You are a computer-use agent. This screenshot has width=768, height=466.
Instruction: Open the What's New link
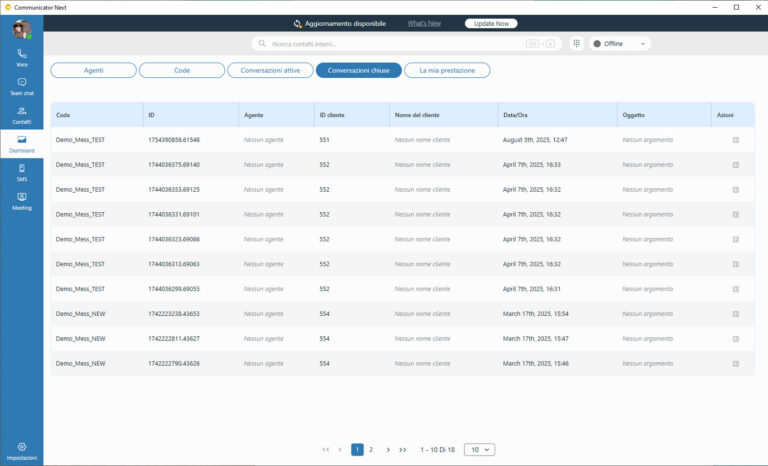click(424, 24)
